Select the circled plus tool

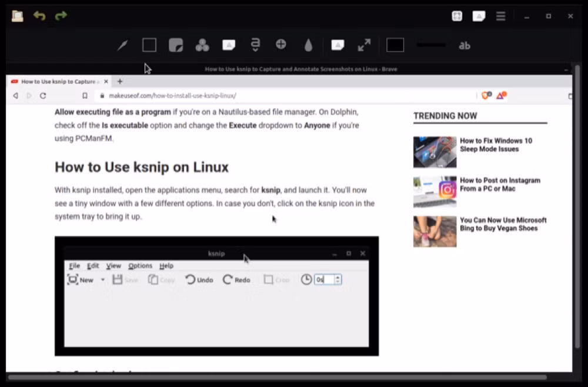(281, 44)
